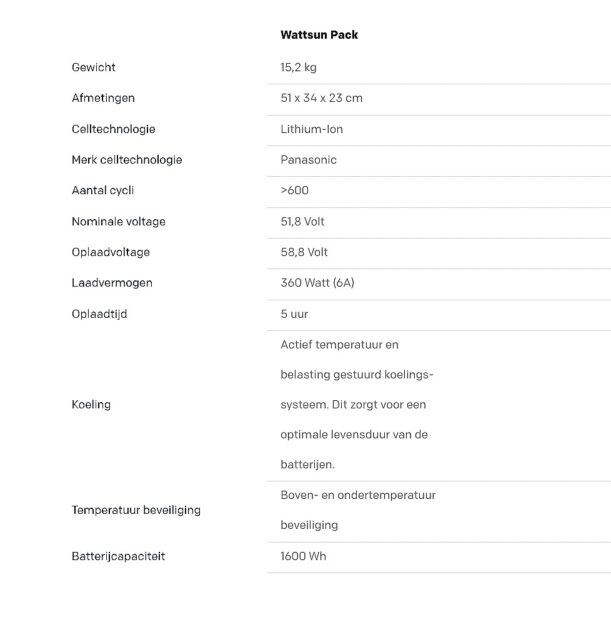Click the Panasonic brand value

tap(309, 160)
